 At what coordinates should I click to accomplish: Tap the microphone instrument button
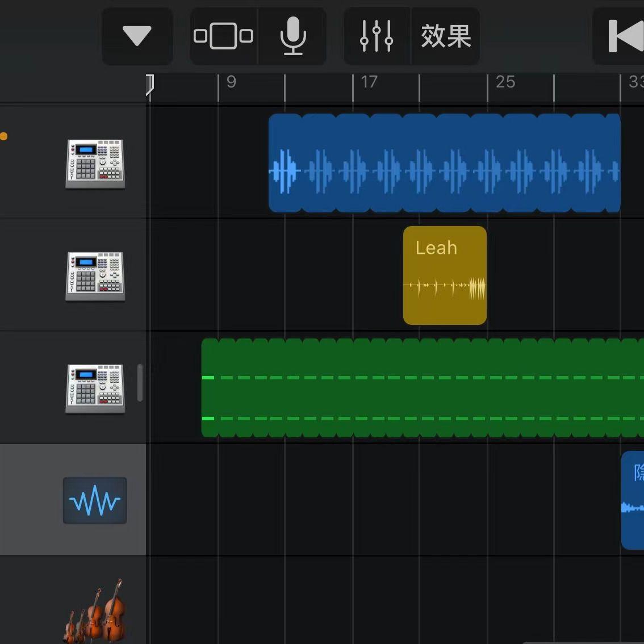pos(293,36)
